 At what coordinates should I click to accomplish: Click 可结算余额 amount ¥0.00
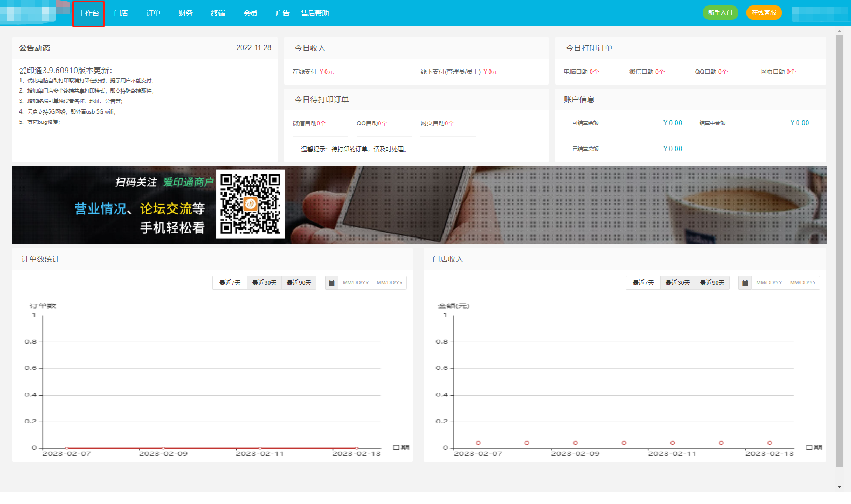coord(673,123)
